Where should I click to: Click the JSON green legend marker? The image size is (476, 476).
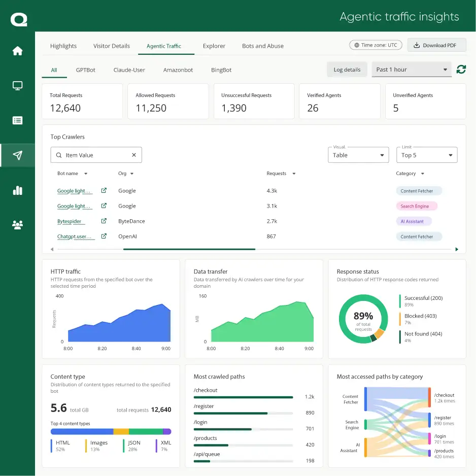[123, 446]
